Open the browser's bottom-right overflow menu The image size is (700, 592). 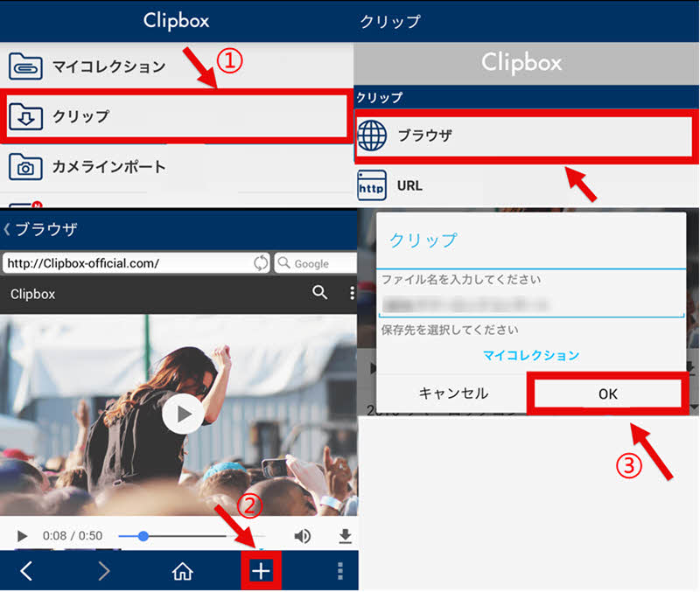339,570
